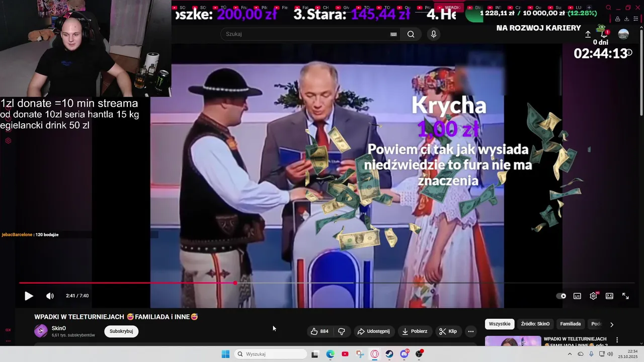Click the Klip button

[x=448, y=331]
